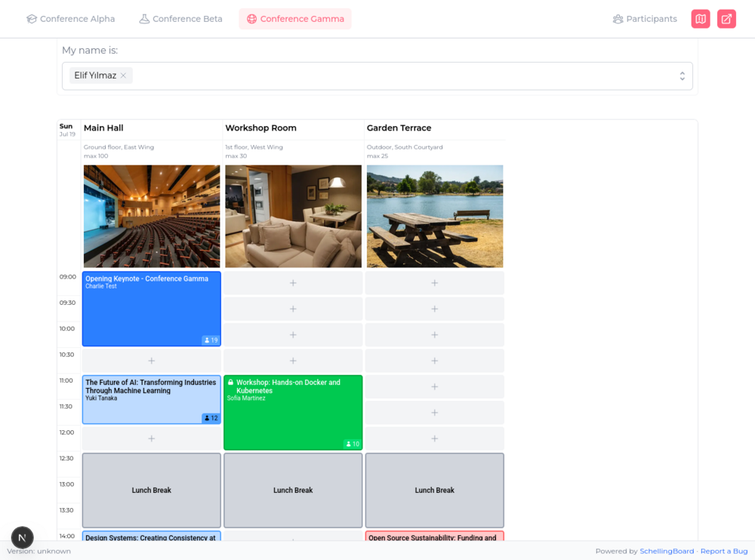
Task: Click the lock icon on Docker workshop
Action: (230, 383)
